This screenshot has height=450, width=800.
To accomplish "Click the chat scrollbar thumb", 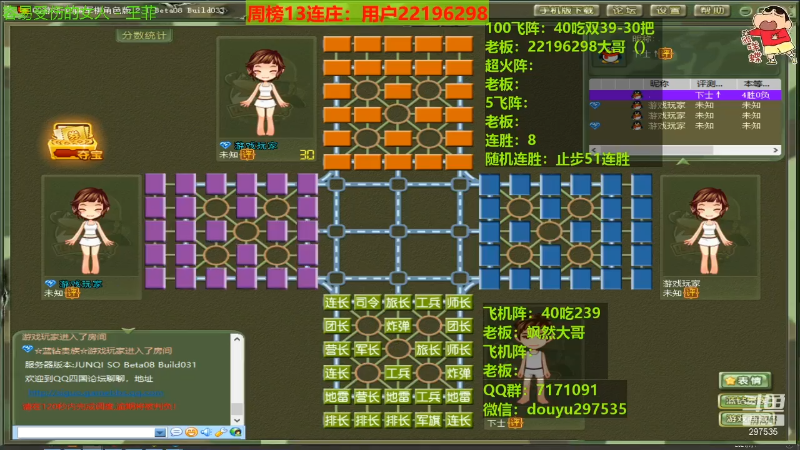I will coord(237,408).
